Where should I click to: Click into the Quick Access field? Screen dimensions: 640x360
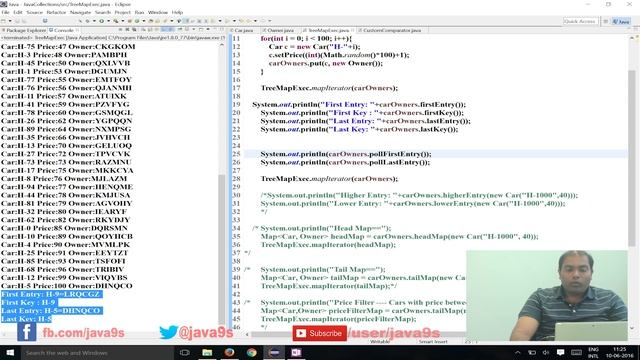pos(580,21)
